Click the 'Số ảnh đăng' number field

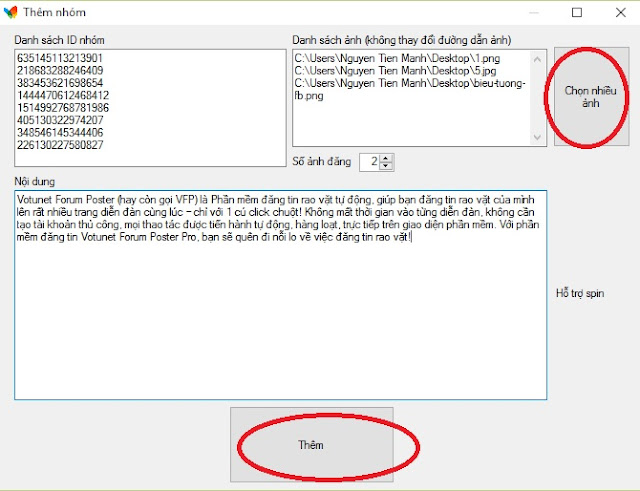(x=370, y=162)
